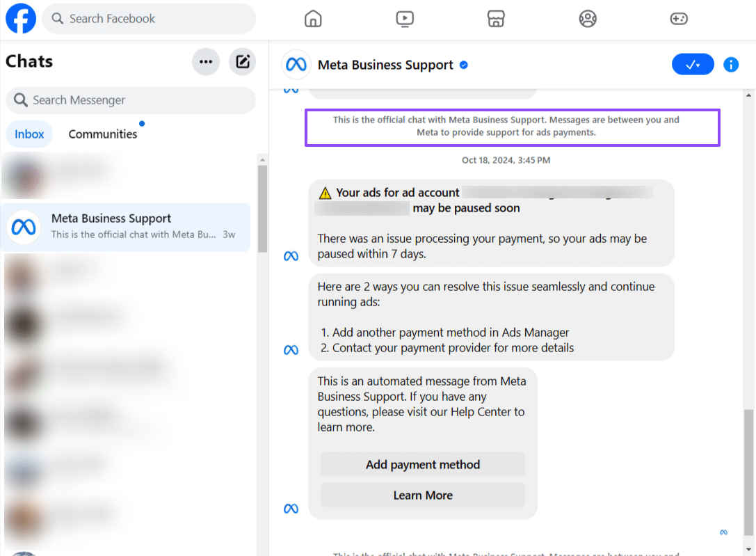Click Meta avatar beside the two ways message

291,350
